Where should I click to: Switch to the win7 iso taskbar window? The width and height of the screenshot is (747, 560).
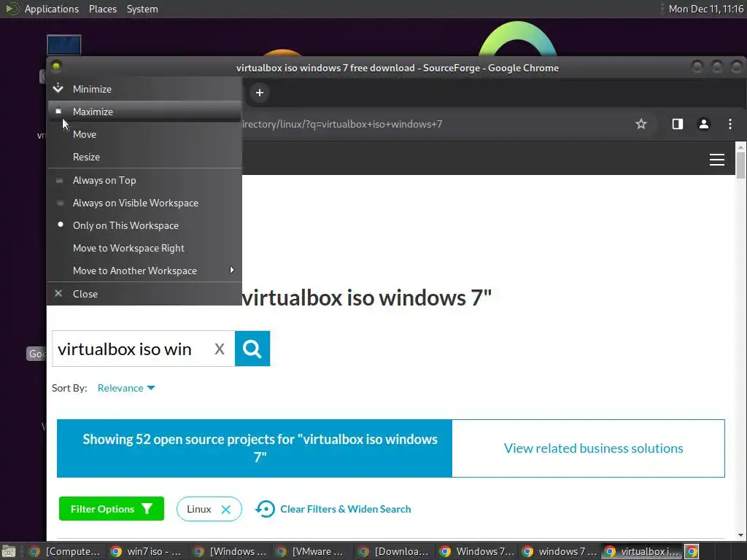(147, 551)
